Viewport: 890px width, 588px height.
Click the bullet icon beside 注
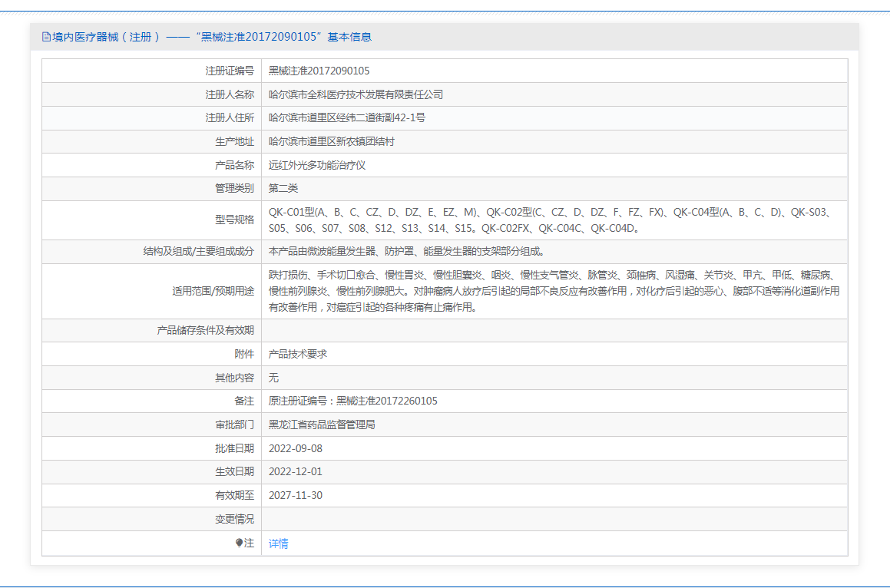pyautogui.click(x=240, y=543)
